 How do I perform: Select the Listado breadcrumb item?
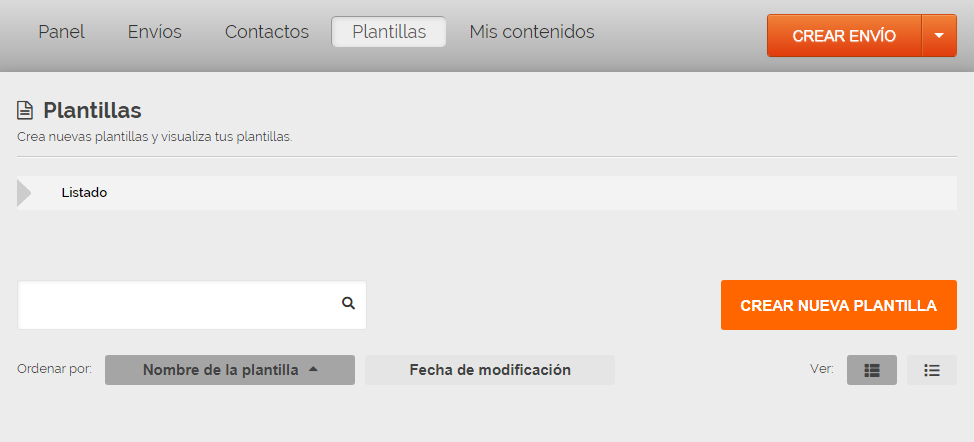pos(84,193)
